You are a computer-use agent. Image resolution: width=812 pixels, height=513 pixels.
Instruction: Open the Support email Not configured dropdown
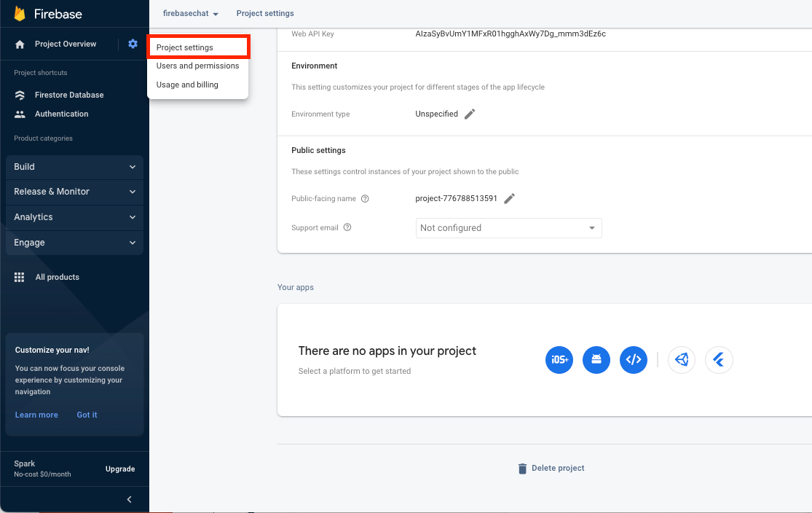508,228
